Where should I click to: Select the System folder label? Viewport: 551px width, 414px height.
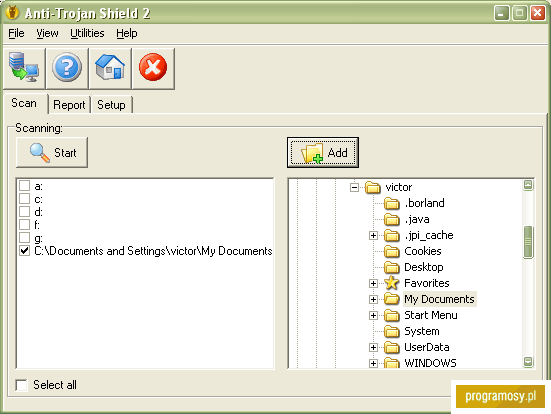(x=422, y=331)
